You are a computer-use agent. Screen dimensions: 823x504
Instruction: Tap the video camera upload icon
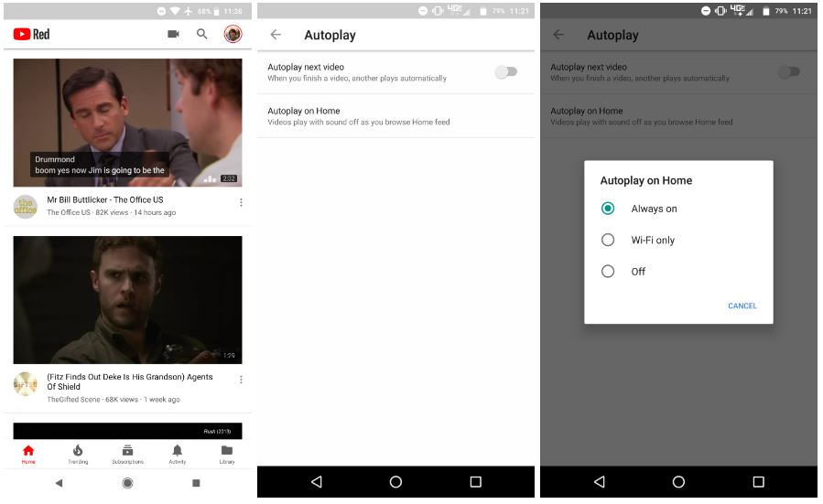[173, 34]
